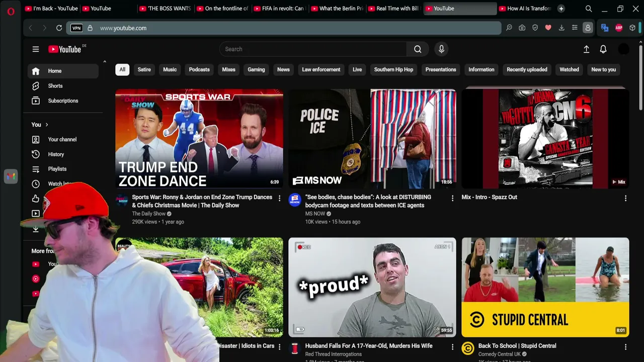The width and height of the screenshot is (644, 362).
Task: Search open tabs with the tab bar magnifier
Action: coord(589,9)
